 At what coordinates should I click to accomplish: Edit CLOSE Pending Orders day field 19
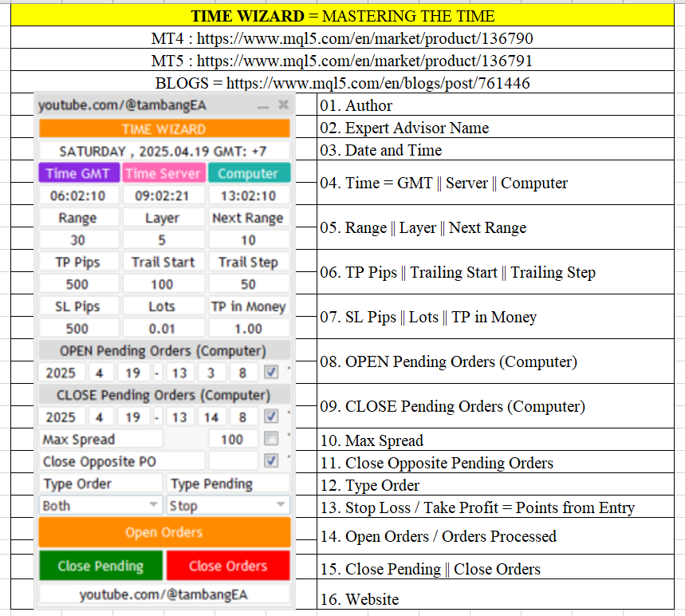133,417
